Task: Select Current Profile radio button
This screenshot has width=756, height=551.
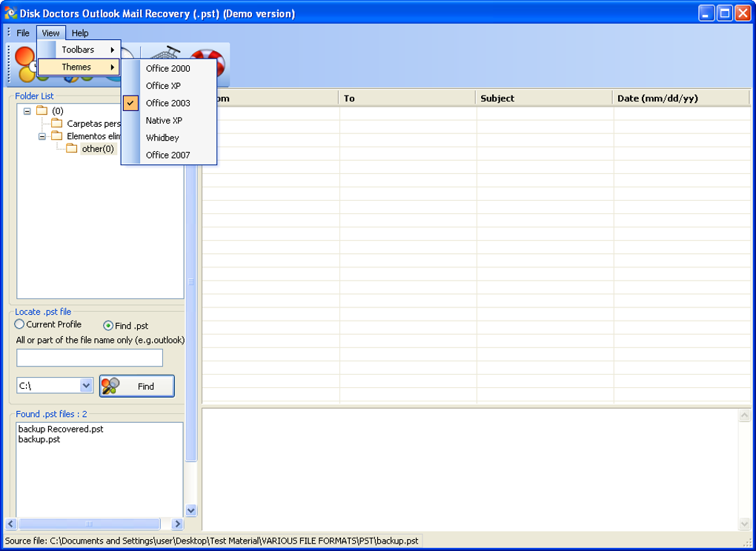Action: pos(20,324)
